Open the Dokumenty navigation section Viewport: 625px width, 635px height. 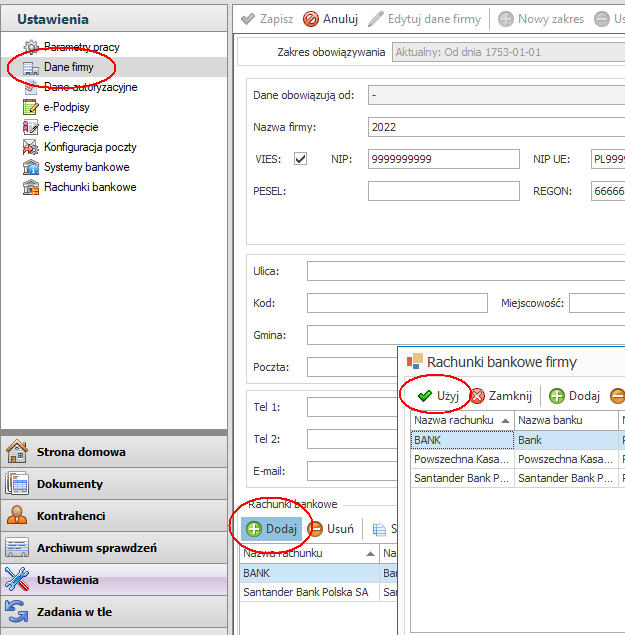pyautogui.click(x=70, y=484)
